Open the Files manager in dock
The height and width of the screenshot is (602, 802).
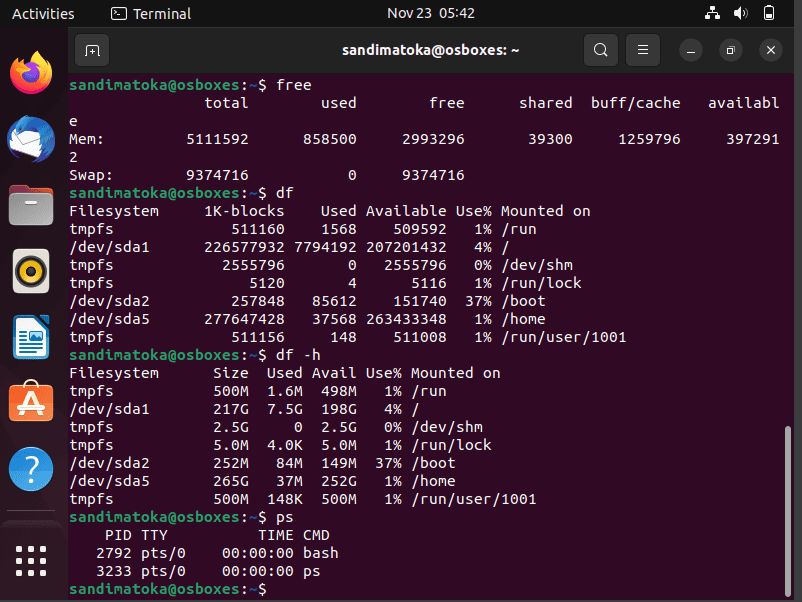coord(31,205)
